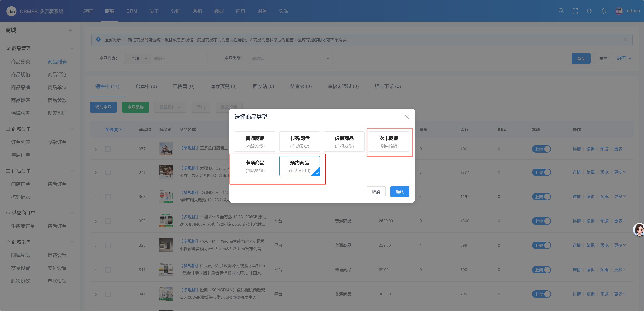Check the box for product 347

[108, 270]
